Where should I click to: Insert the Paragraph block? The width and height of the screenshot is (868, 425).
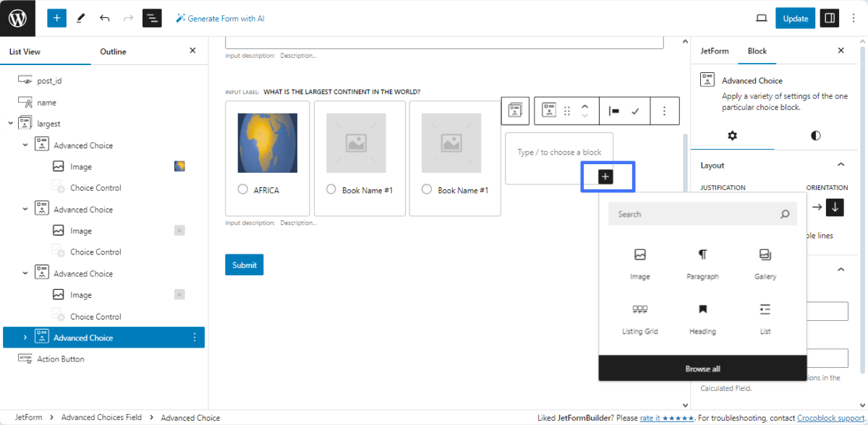pos(702,264)
